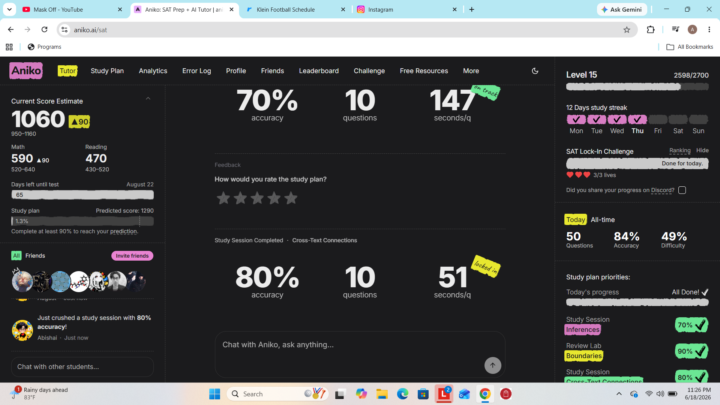The image size is (720, 405).
Task: Click the Invite friends button
Action: point(132,256)
